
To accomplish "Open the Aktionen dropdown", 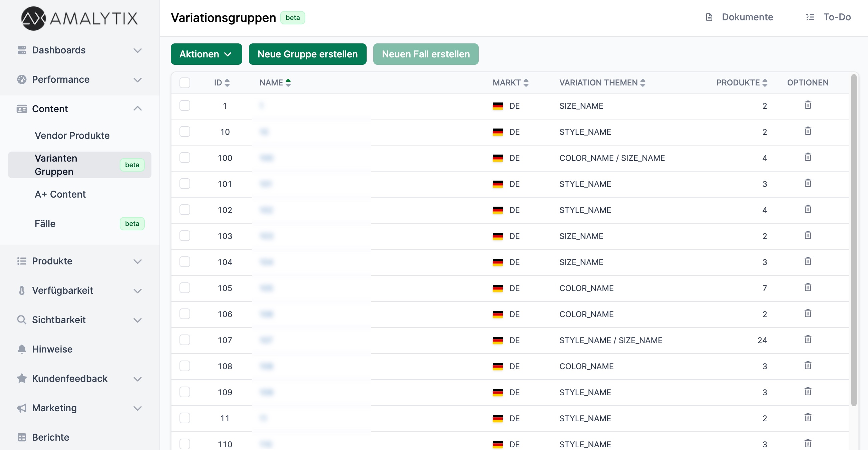I will [206, 54].
